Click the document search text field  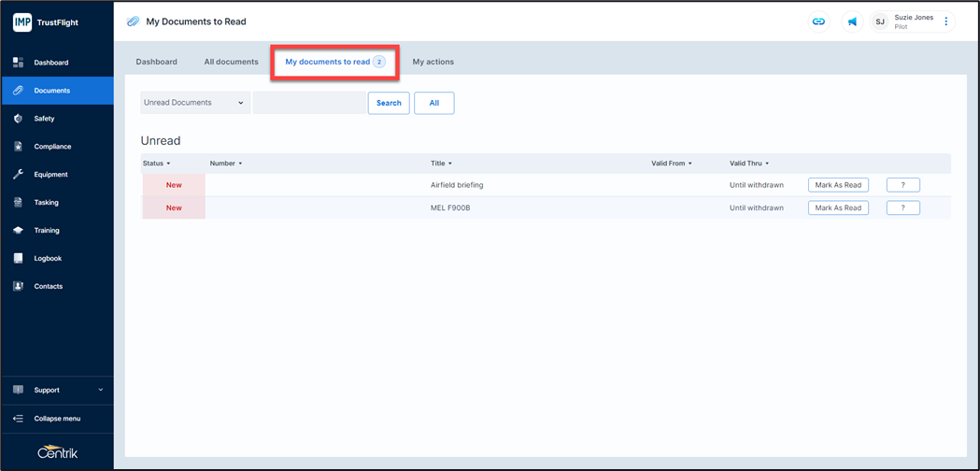pos(309,103)
